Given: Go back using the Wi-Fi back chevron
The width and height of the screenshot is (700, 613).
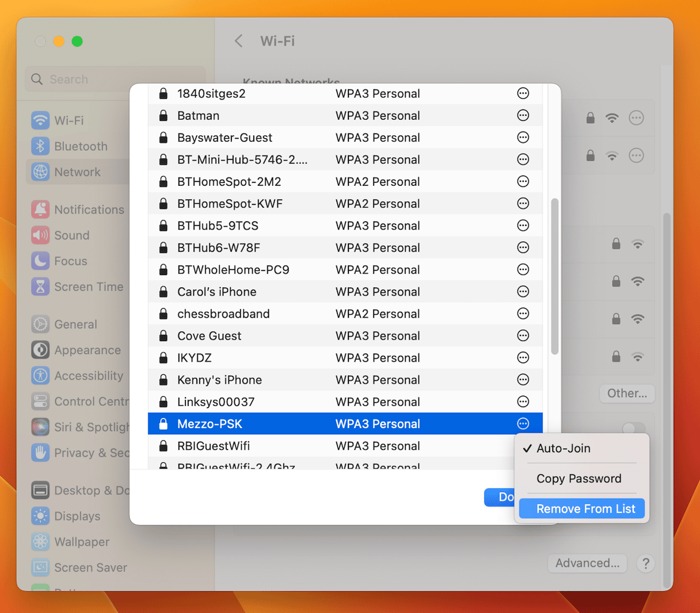Looking at the screenshot, I should (239, 41).
